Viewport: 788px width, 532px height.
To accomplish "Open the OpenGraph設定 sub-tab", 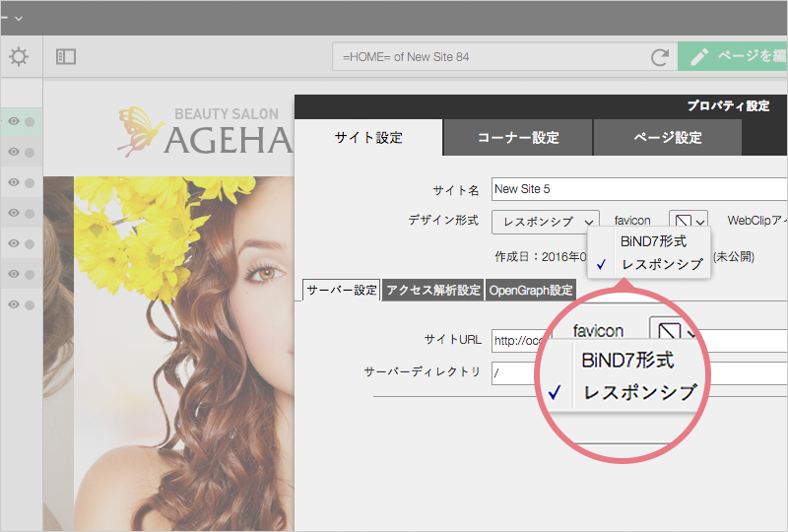I will [x=531, y=291].
